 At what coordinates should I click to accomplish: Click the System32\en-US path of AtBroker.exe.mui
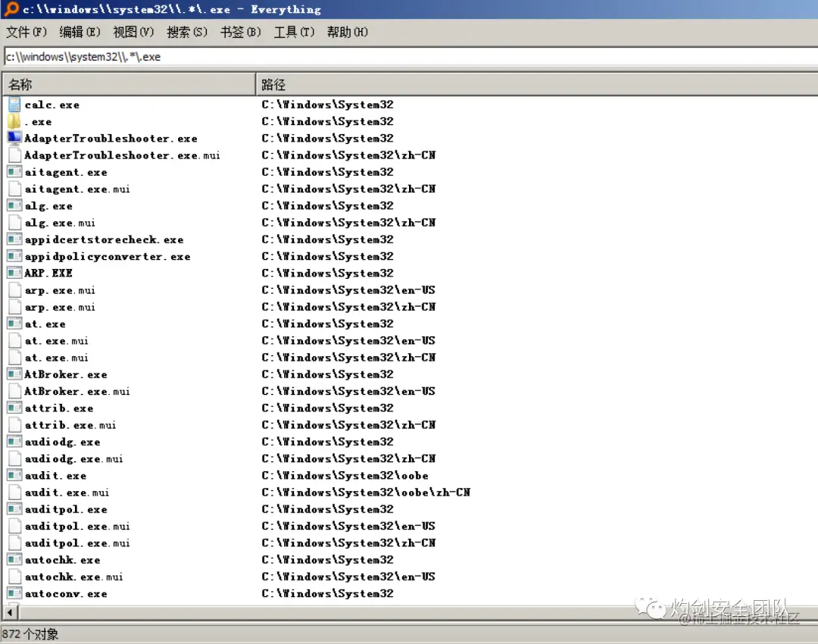click(348, 392)
